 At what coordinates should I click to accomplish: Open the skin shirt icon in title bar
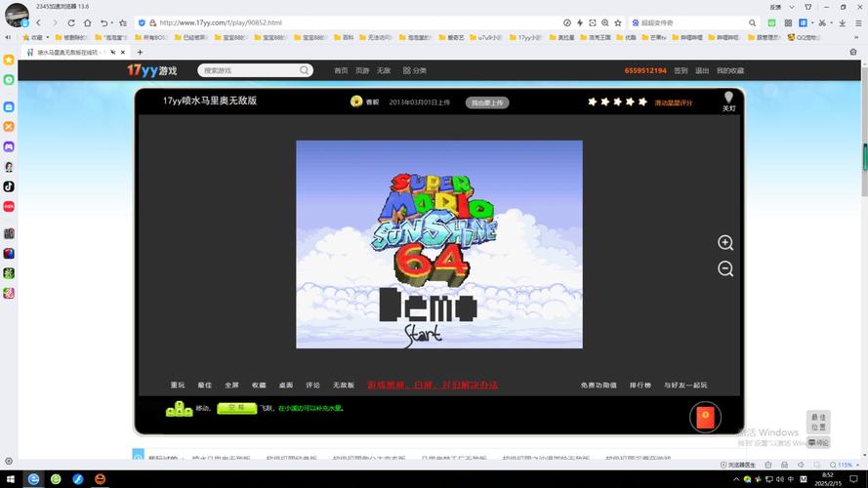808,7
